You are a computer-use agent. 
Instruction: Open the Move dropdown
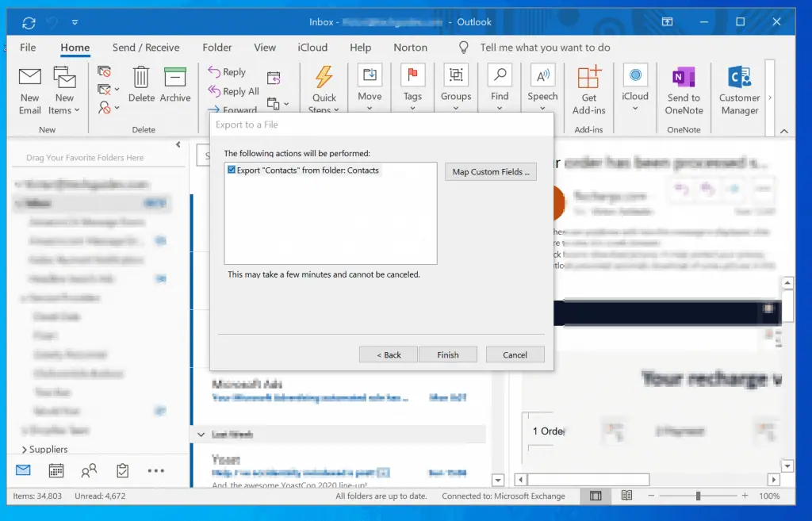pyautogui.click(x=370, y=88)
